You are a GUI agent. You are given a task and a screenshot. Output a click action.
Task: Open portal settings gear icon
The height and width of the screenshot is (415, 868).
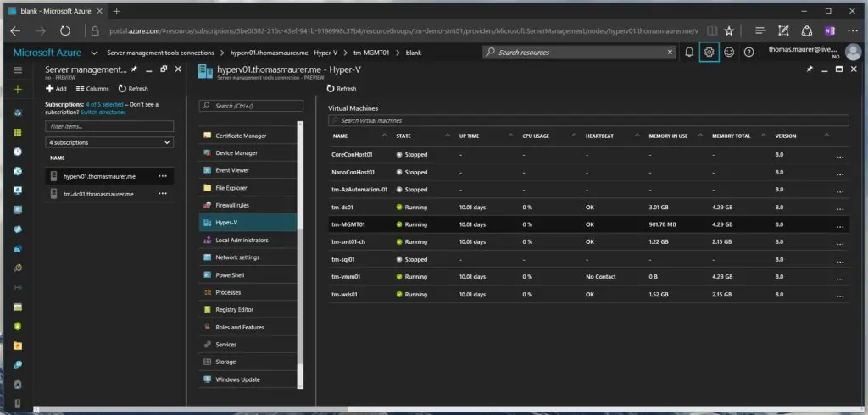(709, 53)
